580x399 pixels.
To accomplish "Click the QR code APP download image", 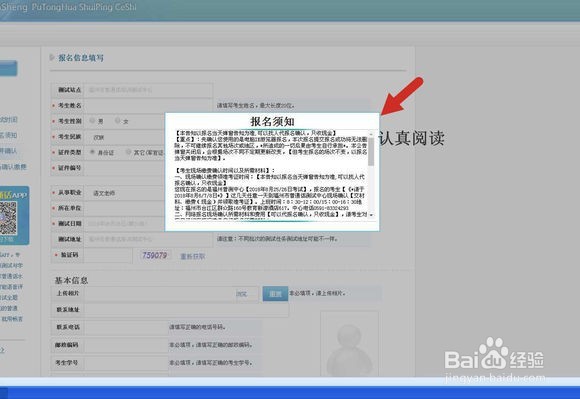I will 8,218.
